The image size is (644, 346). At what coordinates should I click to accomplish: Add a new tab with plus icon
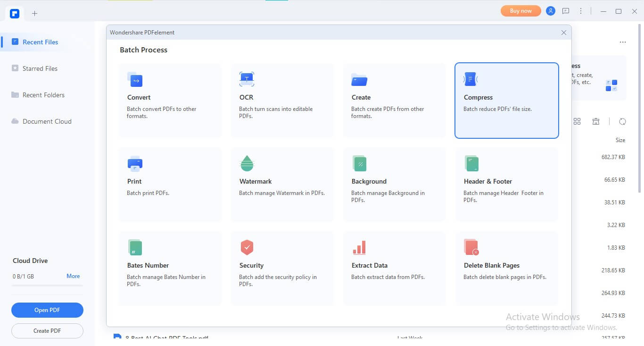point(34,13)
